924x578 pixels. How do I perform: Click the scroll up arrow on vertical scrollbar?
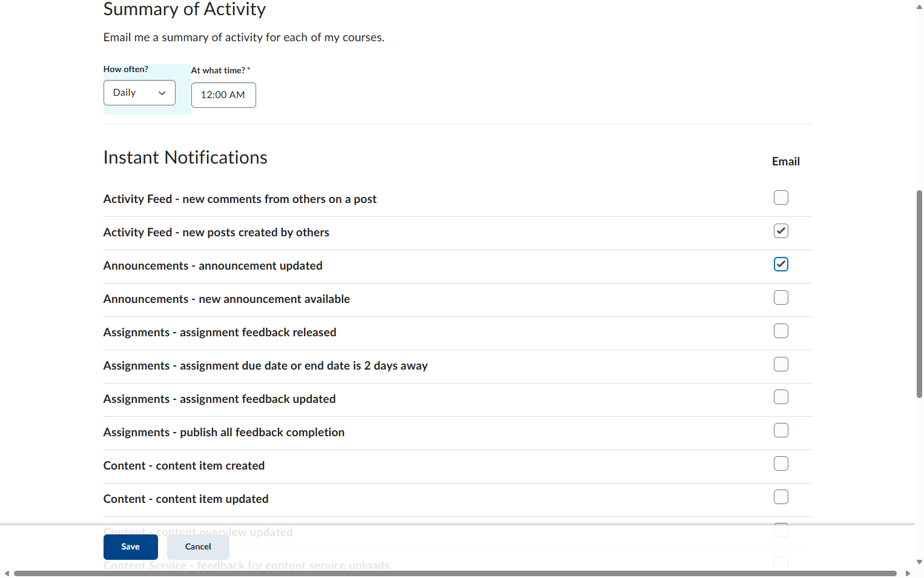tap(919, 7)
